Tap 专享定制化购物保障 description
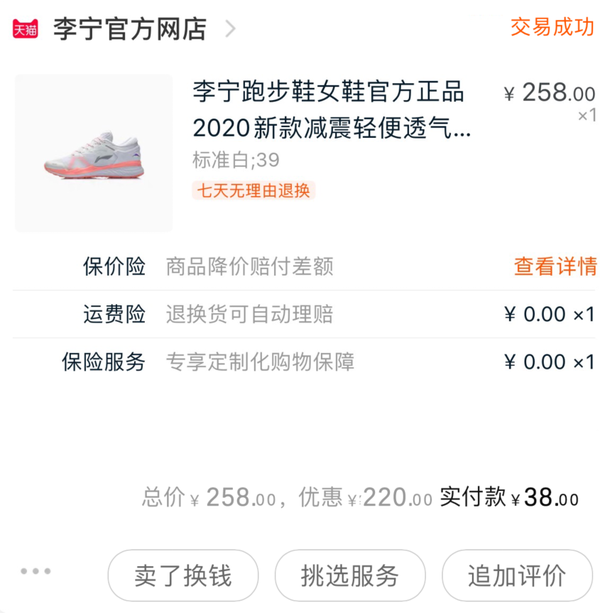This screenshot has width=600, height=613. click(259, 361)
